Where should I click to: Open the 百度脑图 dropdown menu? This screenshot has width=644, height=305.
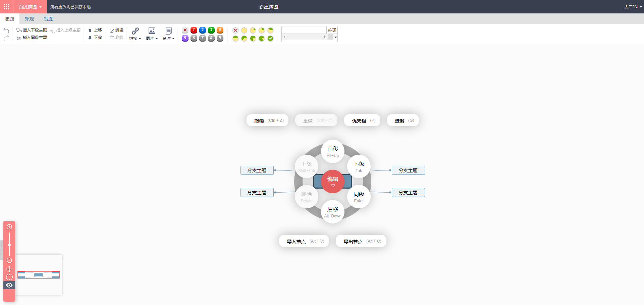coord(30,7)
